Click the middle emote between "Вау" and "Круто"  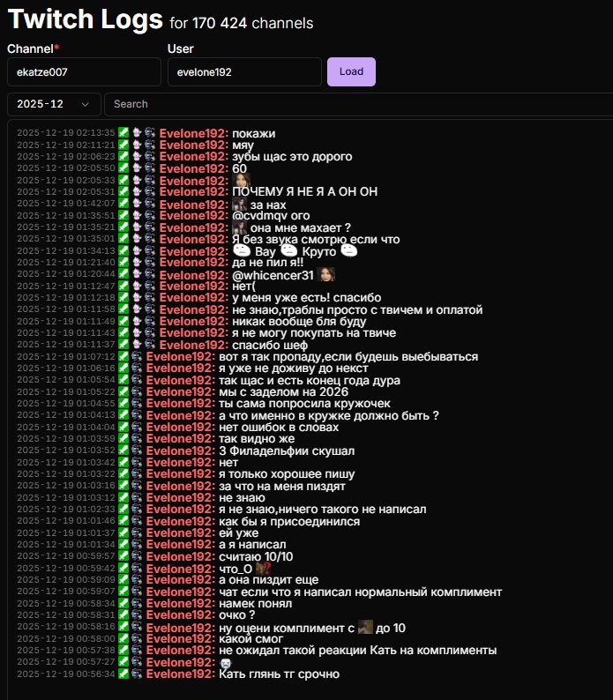click(x=289, y=250)
